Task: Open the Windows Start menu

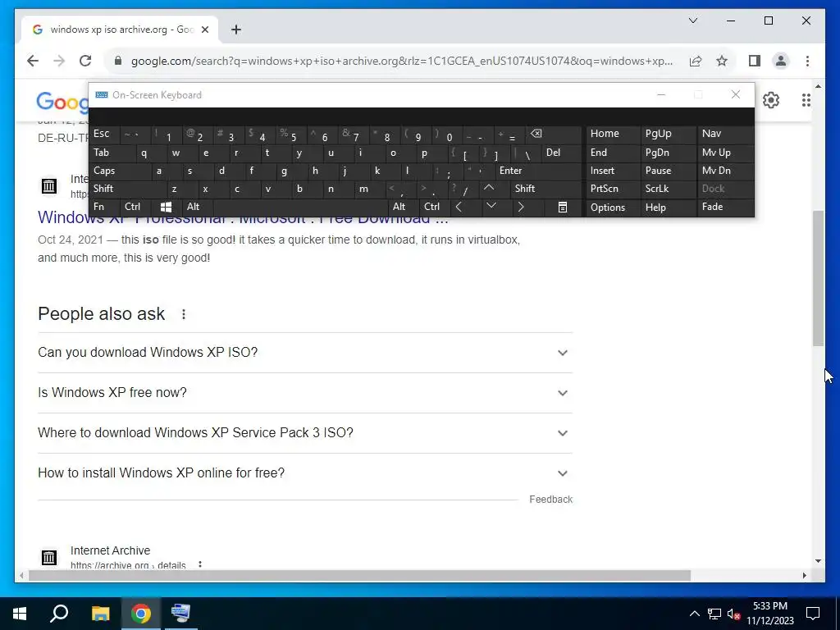Action: pos(20,614)
